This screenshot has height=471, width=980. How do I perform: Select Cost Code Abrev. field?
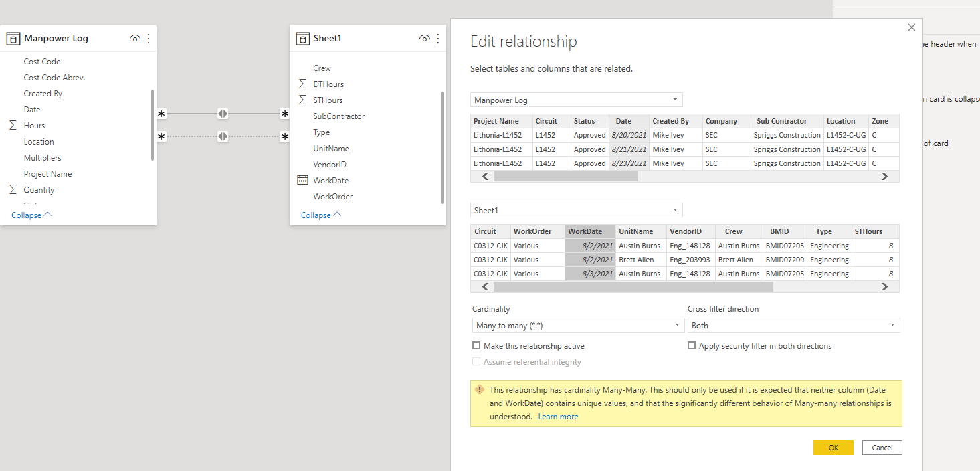point(54,78)
